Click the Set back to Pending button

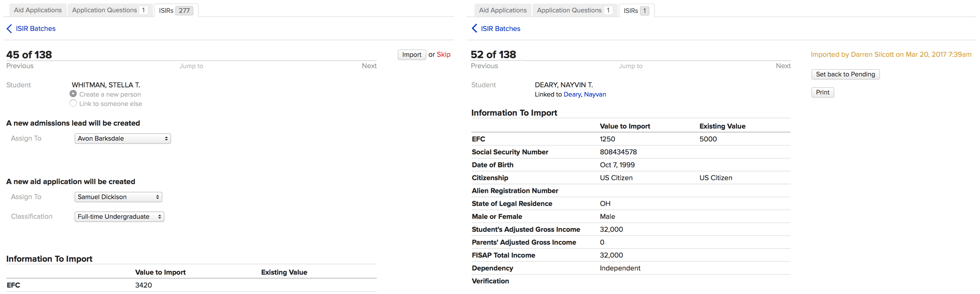pyautogui.click(x=845, y=74)
